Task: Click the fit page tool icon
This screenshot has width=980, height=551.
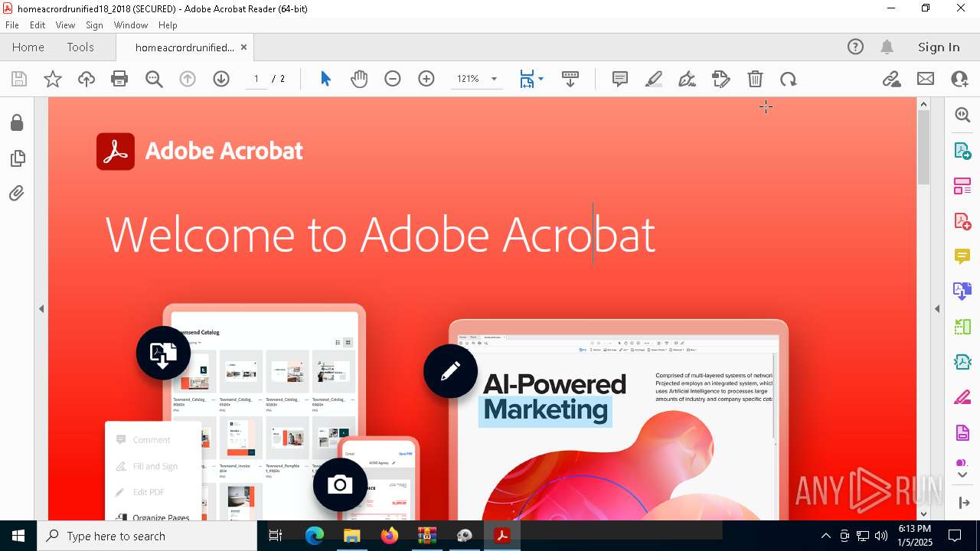Action: coord(527,79)
